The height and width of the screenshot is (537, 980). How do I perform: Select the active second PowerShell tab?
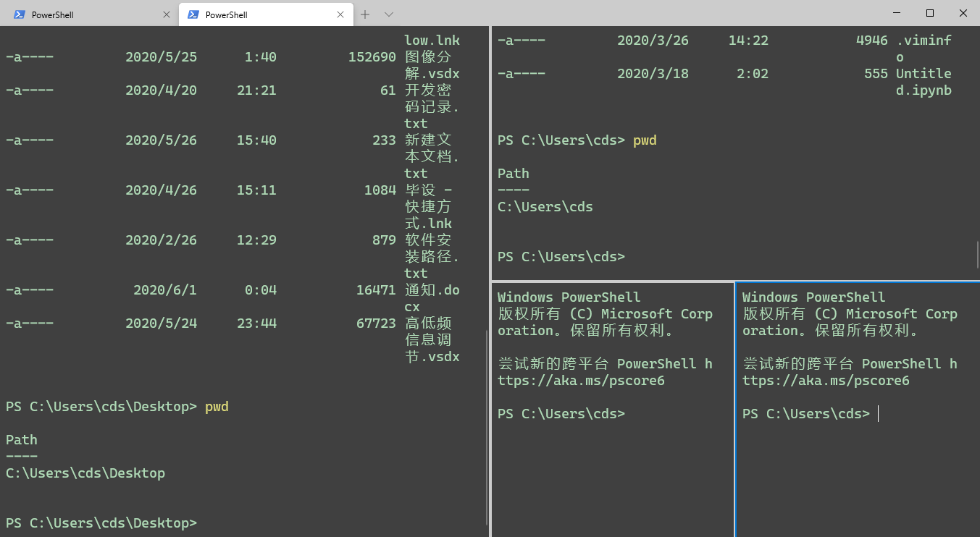pyautogui.click(x=266, y=14)
